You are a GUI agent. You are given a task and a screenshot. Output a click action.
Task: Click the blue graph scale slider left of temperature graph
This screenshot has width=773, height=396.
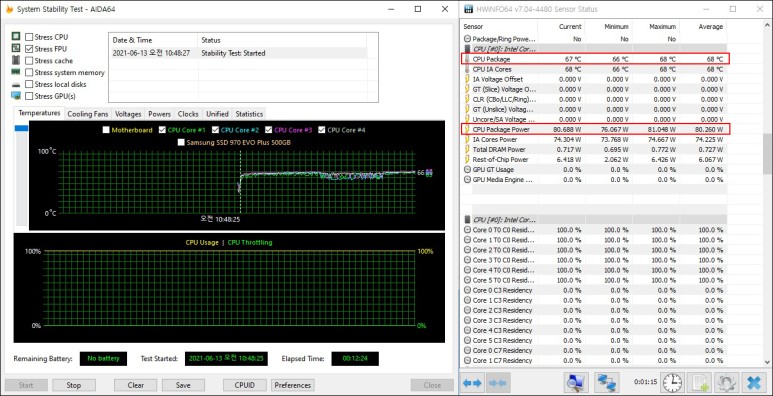[x=21, y=128]
